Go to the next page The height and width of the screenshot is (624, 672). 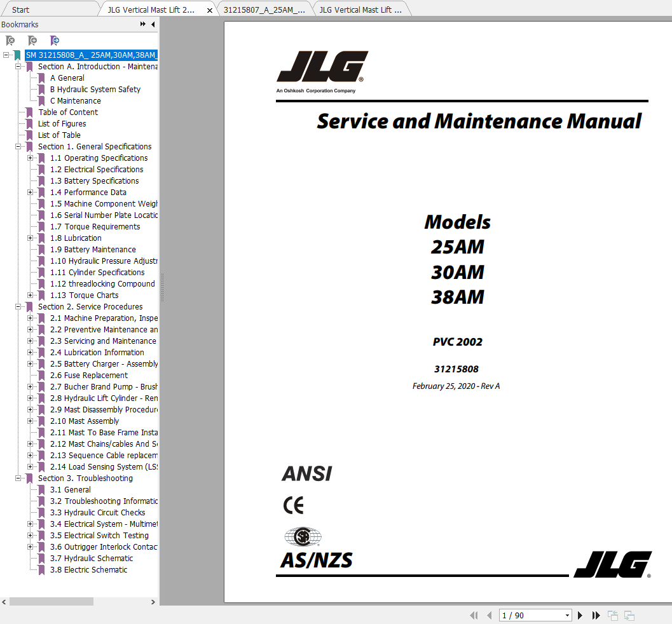point(580,616)
